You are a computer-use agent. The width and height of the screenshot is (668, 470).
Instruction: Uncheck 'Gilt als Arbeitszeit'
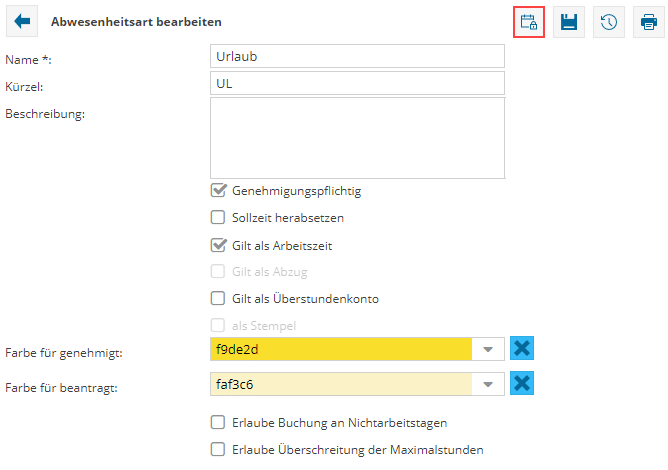click(x=218, y=244)
